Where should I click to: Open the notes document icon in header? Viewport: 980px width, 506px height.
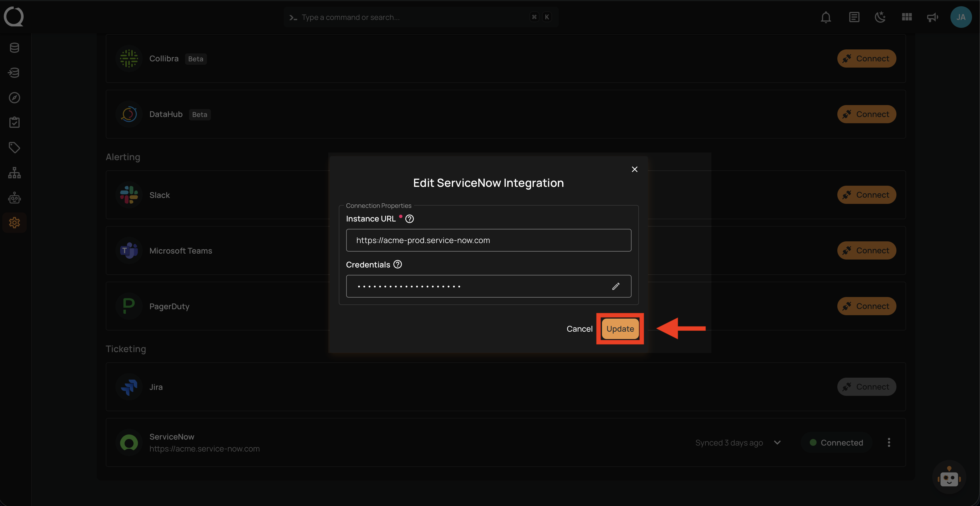(x=854, y=17)
